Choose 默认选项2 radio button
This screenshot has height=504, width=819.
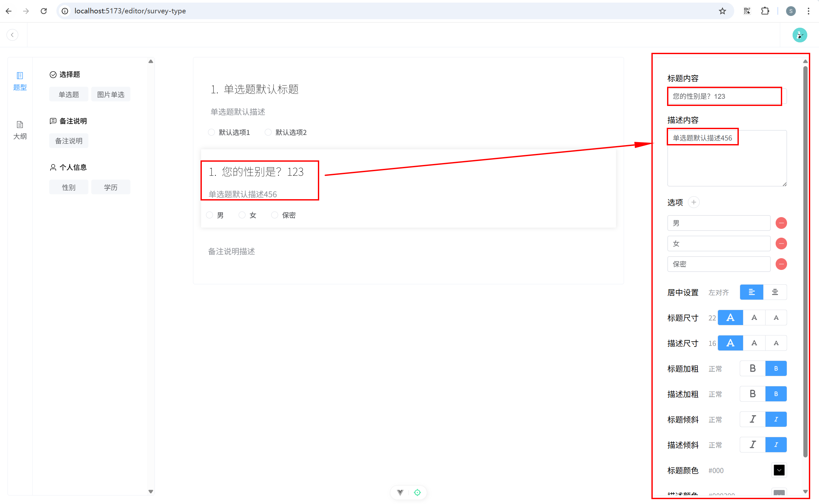coord(268,132)
